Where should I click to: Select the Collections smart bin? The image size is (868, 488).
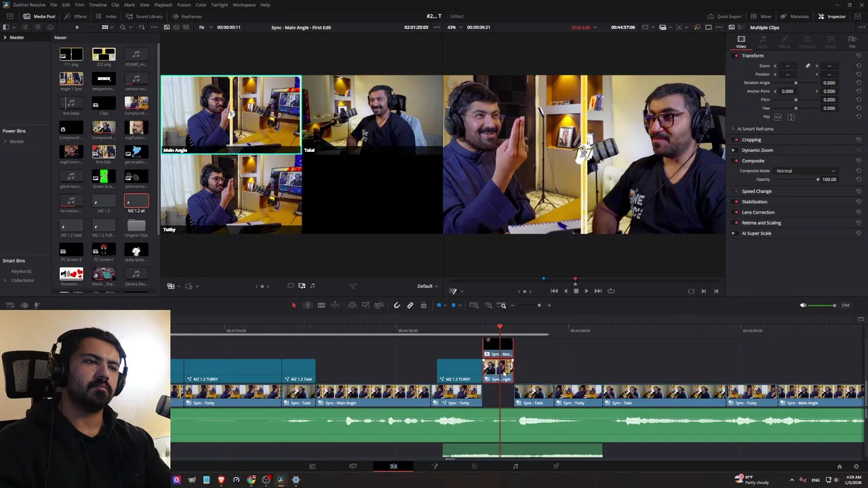click(22, 281)
